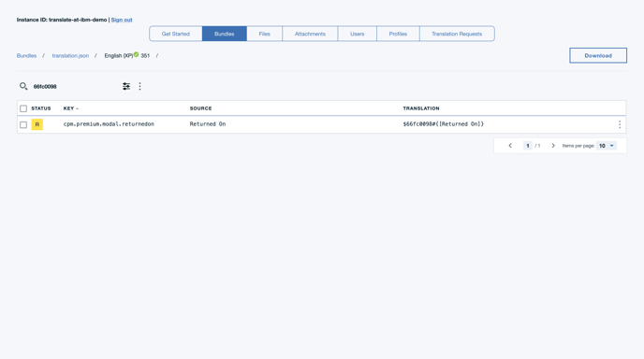Open the Items per page dropdown
Viewport: 644px width, 359px height.
(607, 146)
